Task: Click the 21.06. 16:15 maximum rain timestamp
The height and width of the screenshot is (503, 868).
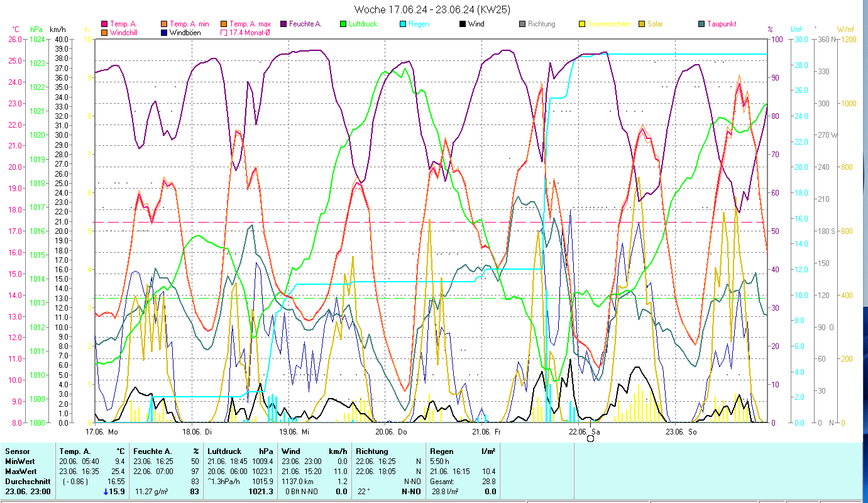Action: (x=449, y=472)
